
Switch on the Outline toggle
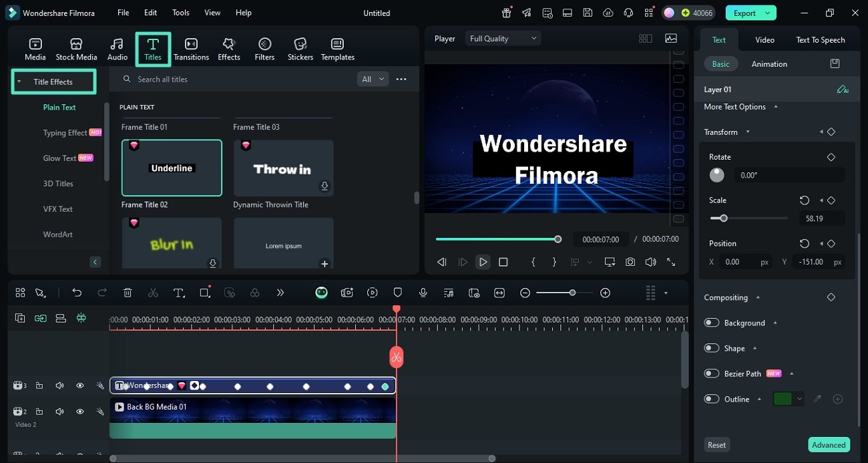(712, 399)
